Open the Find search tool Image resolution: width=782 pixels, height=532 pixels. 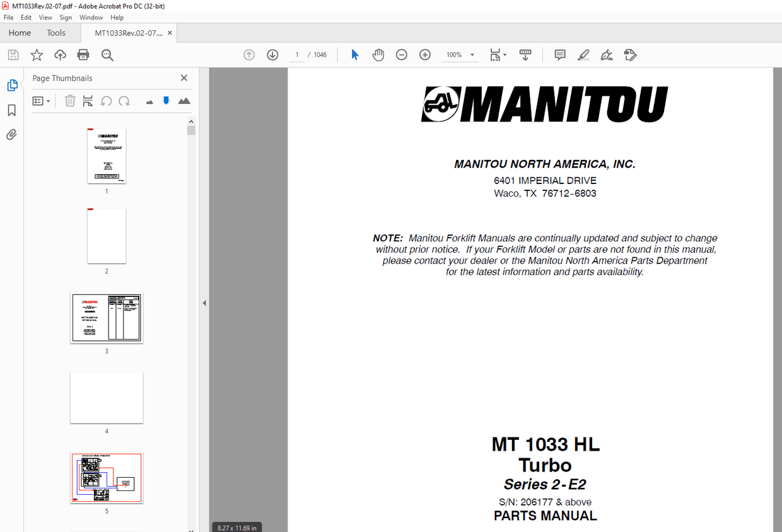(x=107, y=55)
